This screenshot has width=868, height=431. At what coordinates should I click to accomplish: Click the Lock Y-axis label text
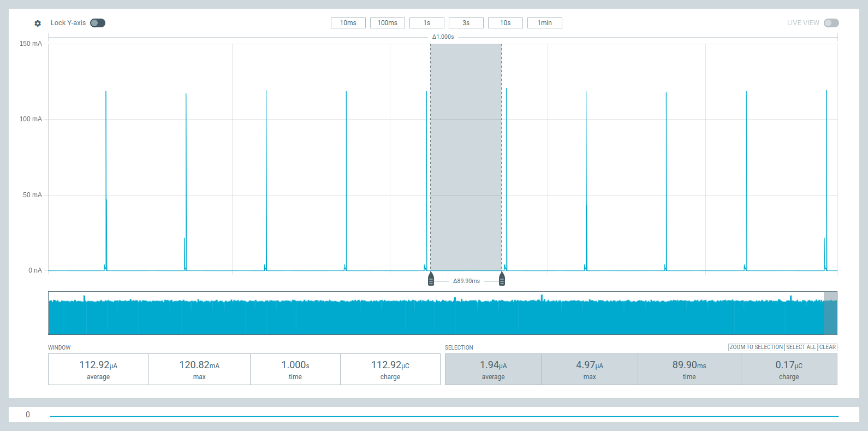click(x=68, y=23)
